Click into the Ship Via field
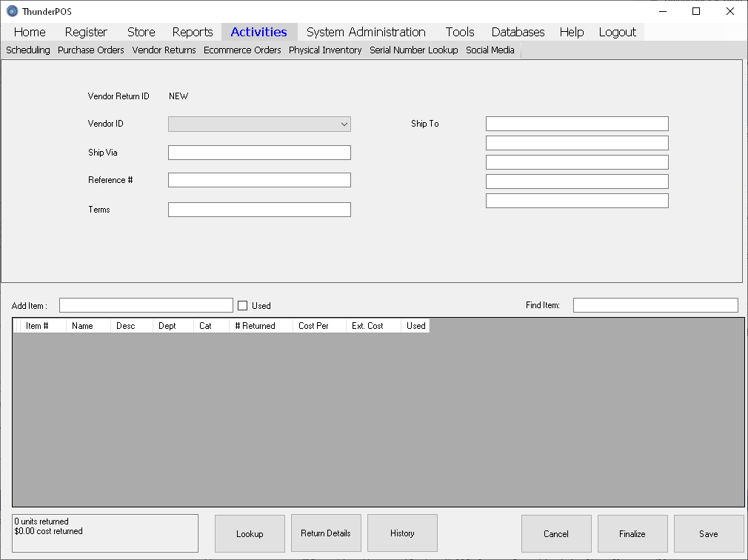Screen dimensions: 748x560 click(x=259, y=153)
